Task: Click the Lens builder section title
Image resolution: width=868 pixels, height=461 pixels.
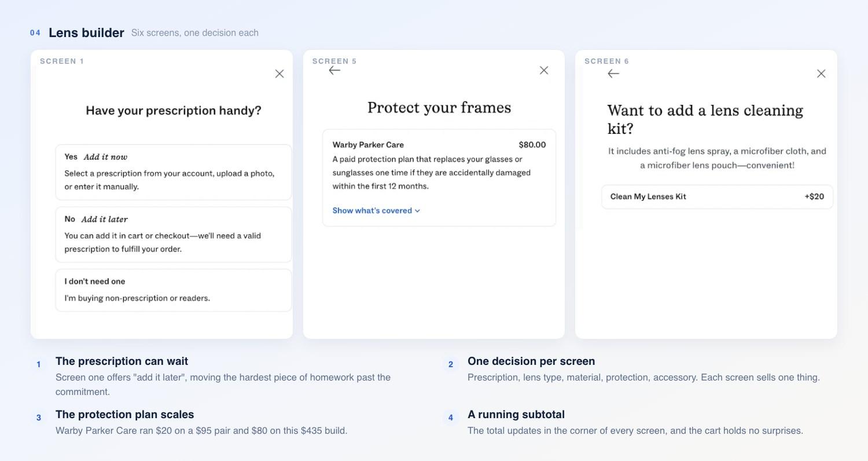Action: (86, 33)
